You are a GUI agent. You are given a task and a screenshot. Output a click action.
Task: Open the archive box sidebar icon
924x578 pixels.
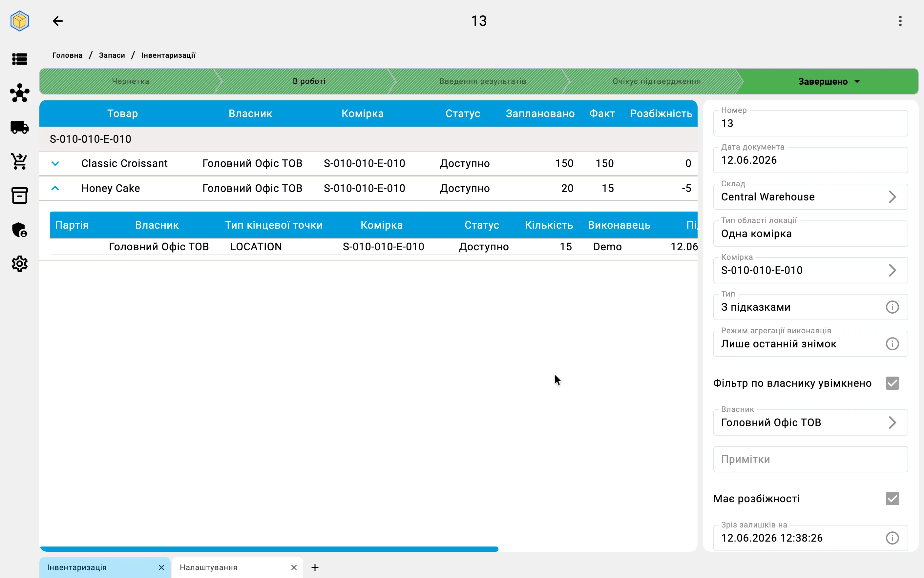(x=19, y=195)
